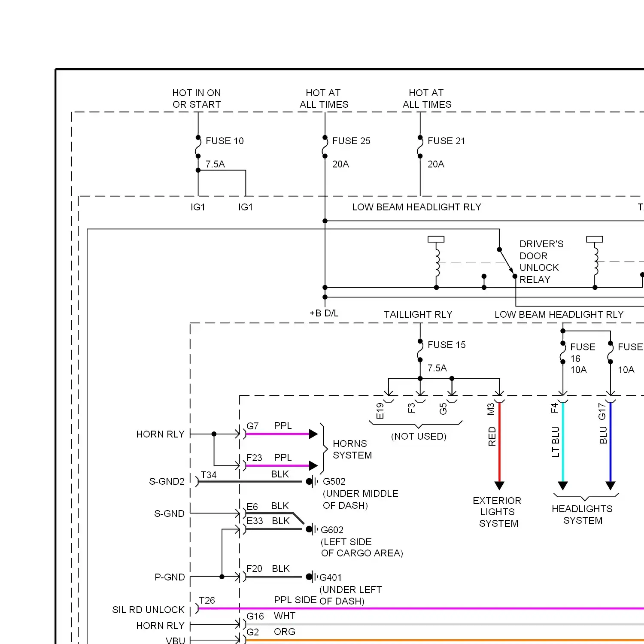Click the "HOT IN ON OR START" label
The height and width of the screenshot is (644, 644).
click(197, 99)
